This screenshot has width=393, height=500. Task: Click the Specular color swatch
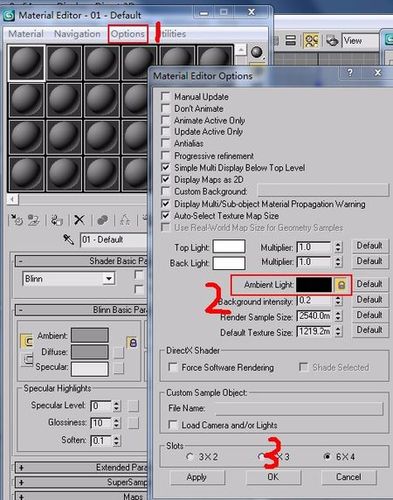pyautogui.click(x=90, y=369)
